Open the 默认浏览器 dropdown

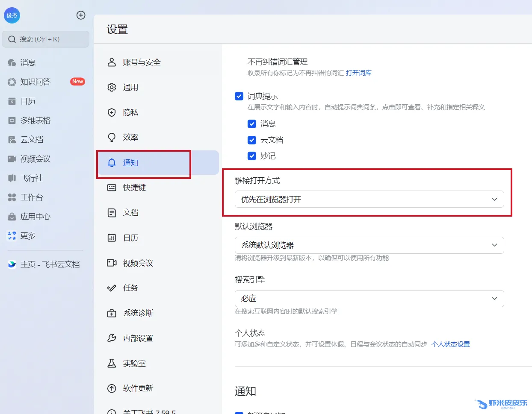pos(369,245)
